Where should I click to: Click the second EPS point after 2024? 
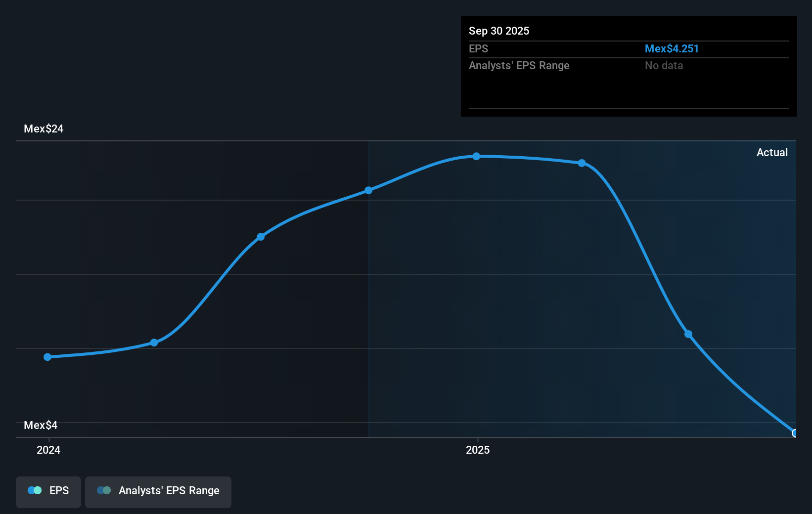click(154, 342)
